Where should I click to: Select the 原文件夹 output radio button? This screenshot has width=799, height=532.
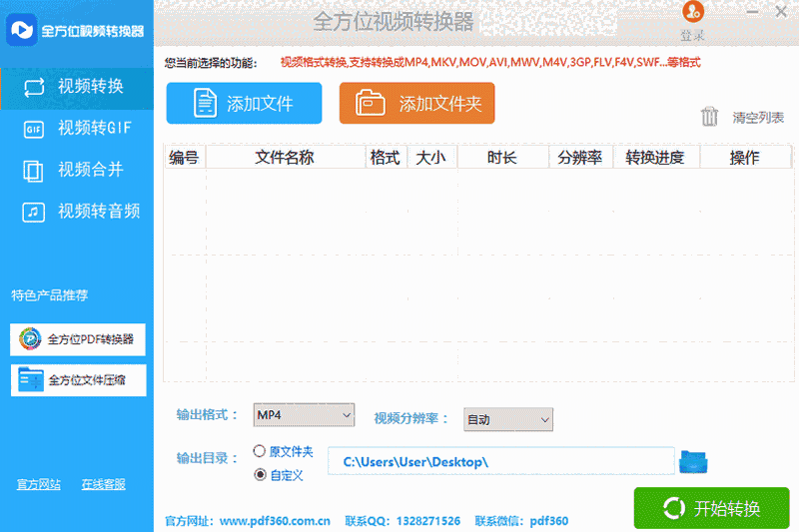pyautogui.click(x=260, y=451)
